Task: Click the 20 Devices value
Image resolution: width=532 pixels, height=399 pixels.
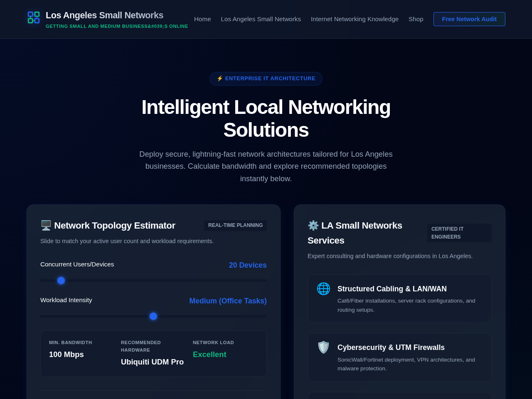Action: [x=248, y=265]
